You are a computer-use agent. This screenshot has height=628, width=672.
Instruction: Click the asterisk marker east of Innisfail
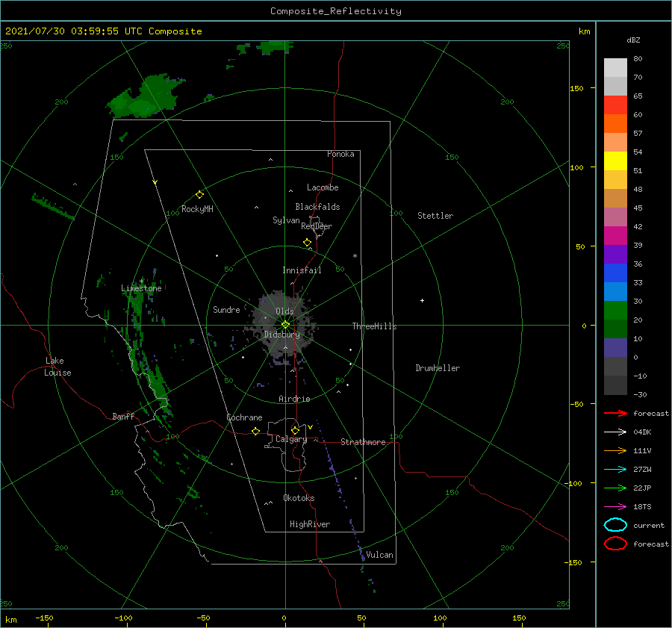[355, 256]
